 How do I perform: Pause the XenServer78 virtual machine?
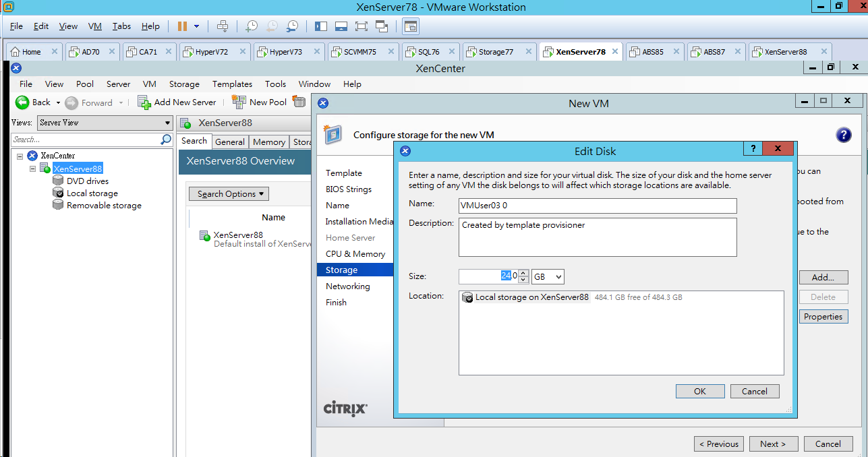[181, 25]
